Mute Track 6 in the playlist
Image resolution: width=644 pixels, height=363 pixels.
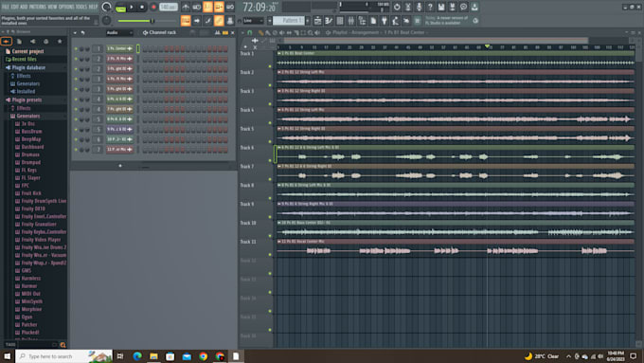(270, 160)
